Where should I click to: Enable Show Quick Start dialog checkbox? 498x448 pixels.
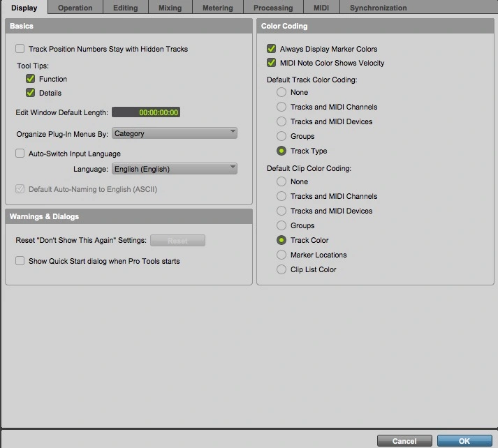point(20,261)
